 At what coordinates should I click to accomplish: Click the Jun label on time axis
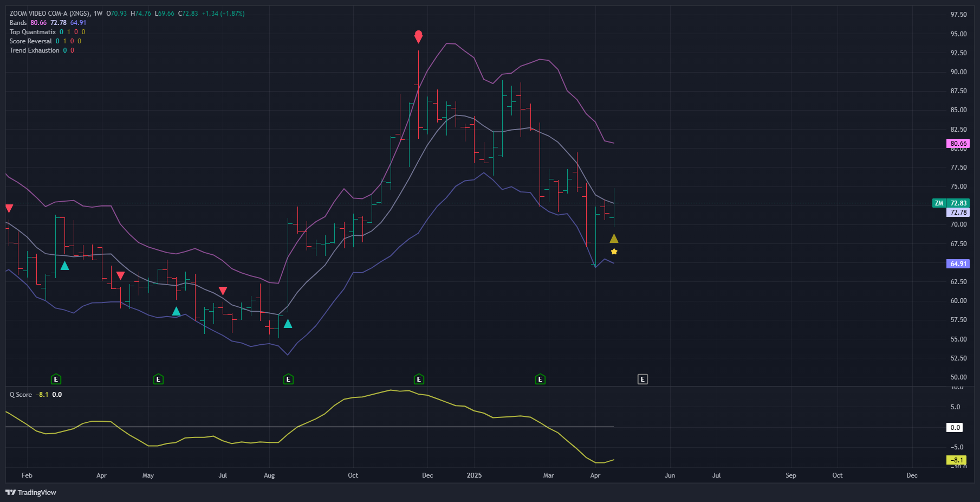tap(670, 475)
